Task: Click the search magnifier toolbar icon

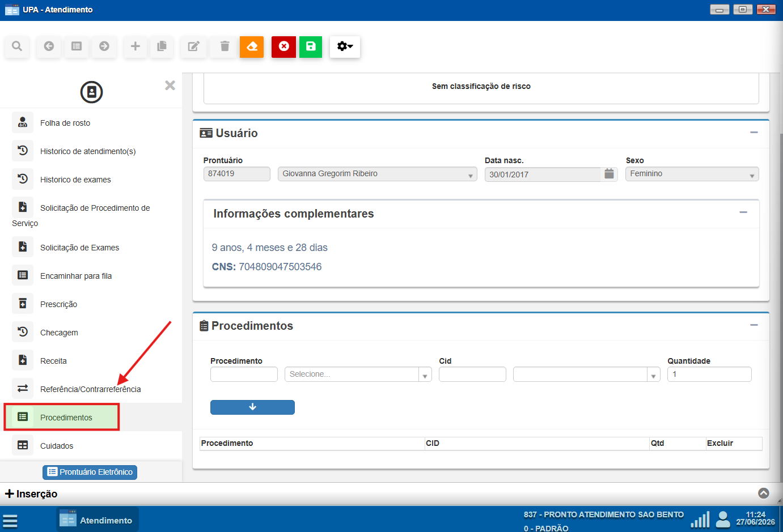Action: point(17,46)
